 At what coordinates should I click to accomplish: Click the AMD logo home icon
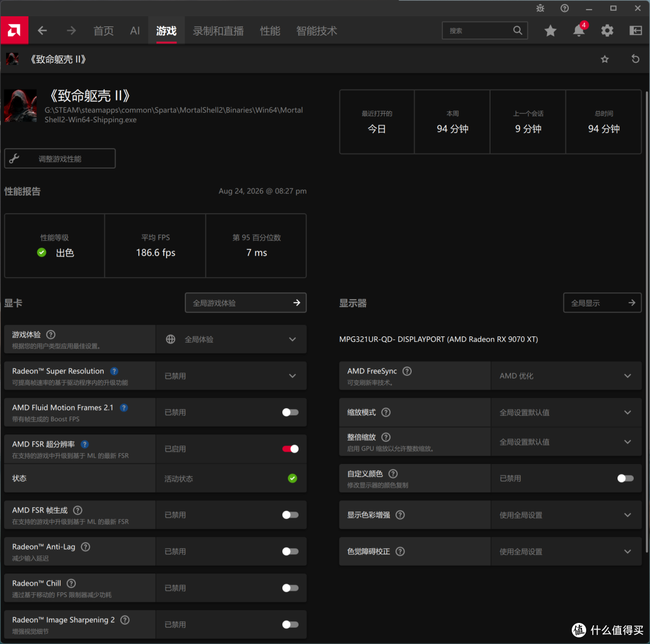[x=14, y=30]
